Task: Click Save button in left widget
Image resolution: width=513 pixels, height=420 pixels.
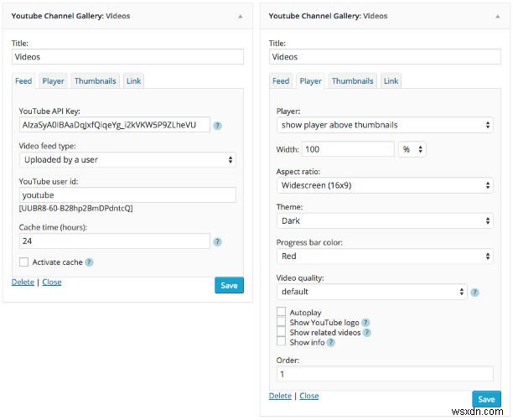Action: click(x=229, y=285)
